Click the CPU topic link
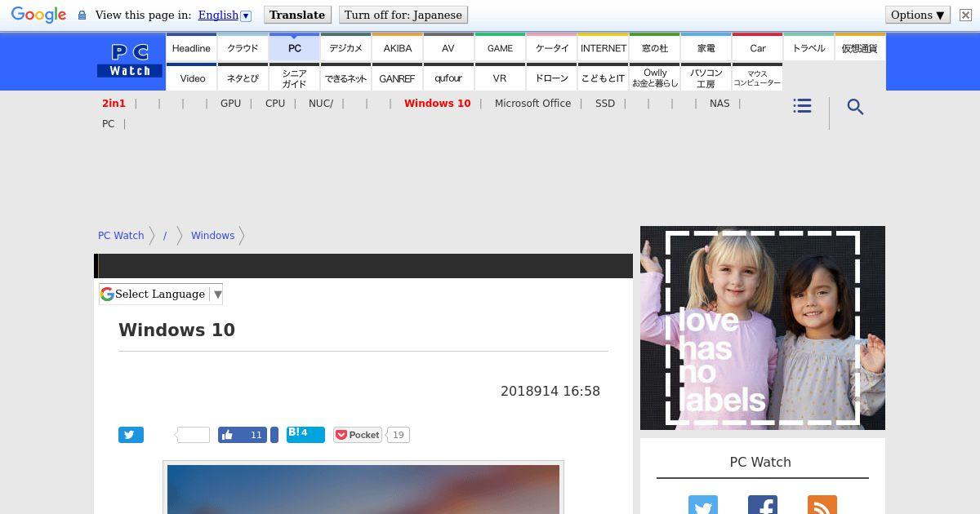The height and width of the screenshot is (514, 980). click(x=275, y=104)
